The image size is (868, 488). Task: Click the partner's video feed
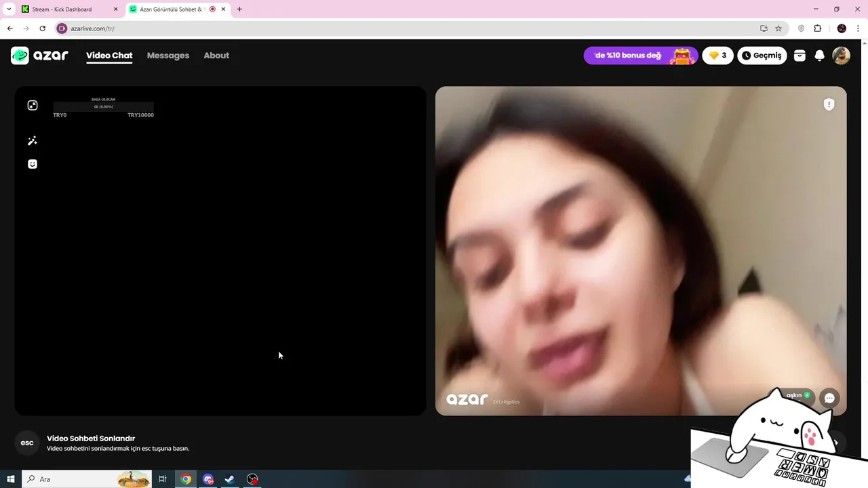tap(641, 251)
